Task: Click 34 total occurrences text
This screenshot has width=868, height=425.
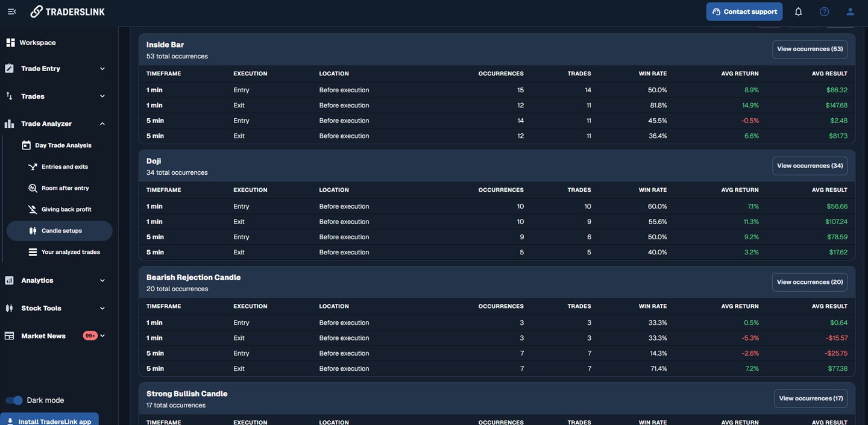Action: tap(177, 172)
